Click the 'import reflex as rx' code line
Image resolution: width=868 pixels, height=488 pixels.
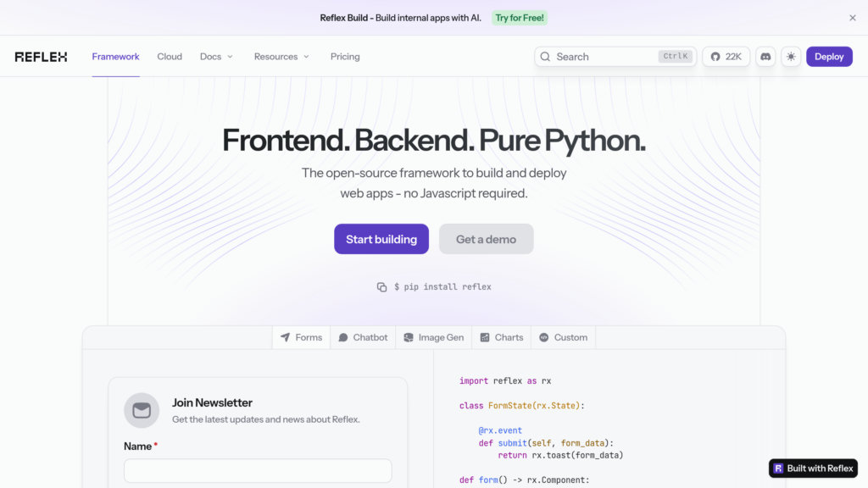point(505,380)
